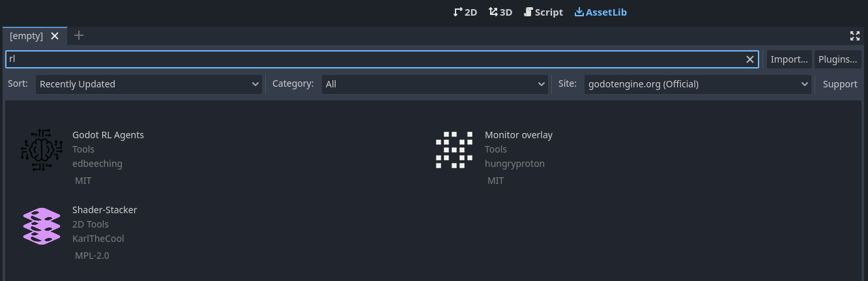Clear the search field with X icon
868x281 pixels.
[x=750, y=59]
